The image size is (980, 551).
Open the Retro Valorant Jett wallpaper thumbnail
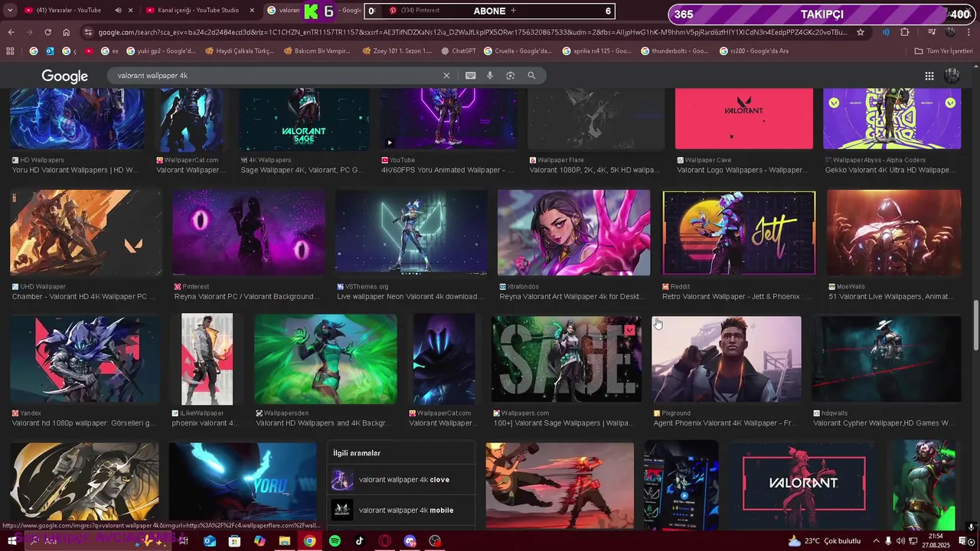(x=739, y=233)
